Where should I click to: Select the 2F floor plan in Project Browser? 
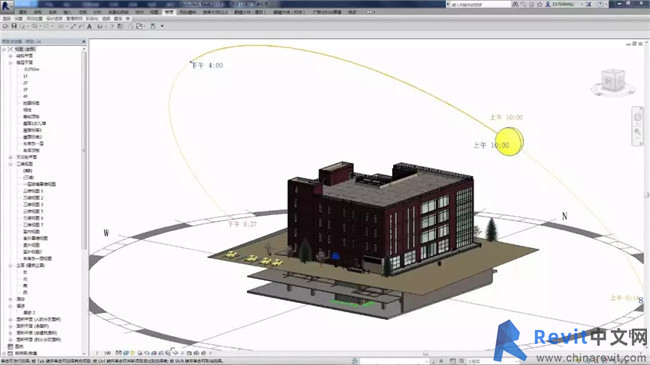pos(25,83)
